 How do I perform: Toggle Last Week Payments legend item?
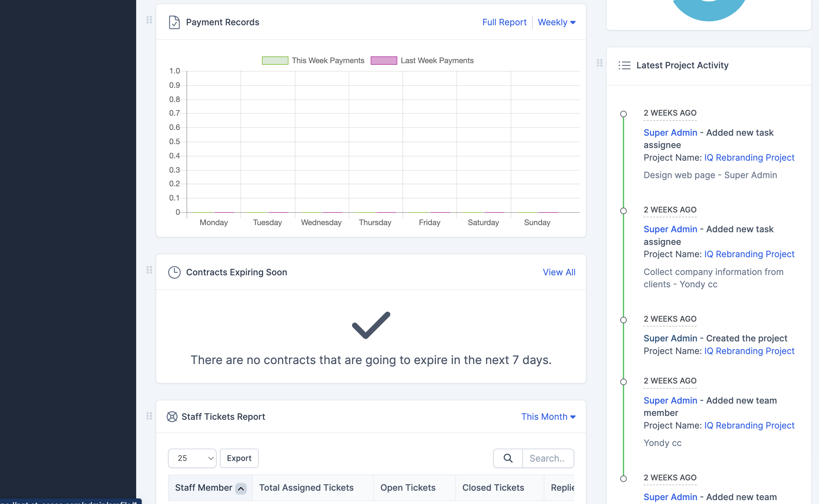tap(422, 61)
